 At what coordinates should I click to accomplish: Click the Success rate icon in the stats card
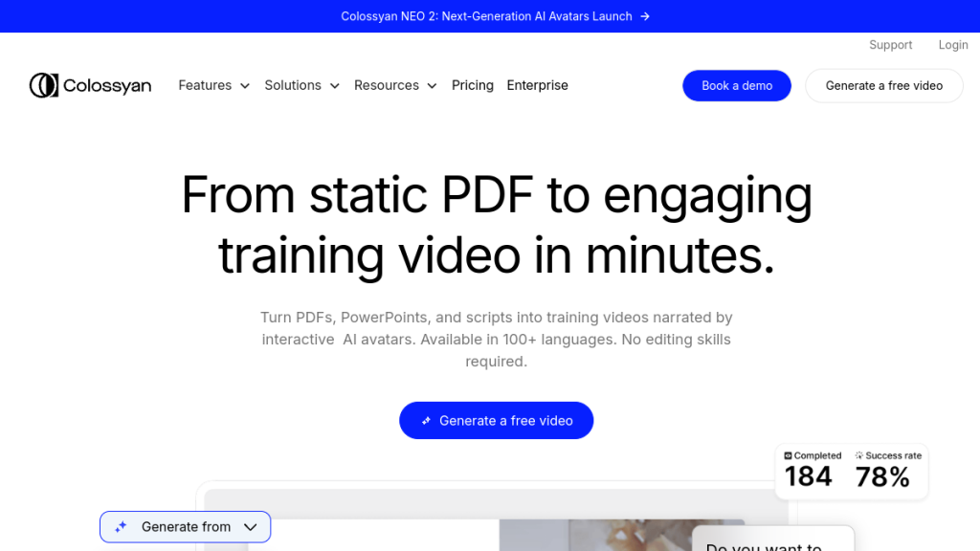pos(859,456)
